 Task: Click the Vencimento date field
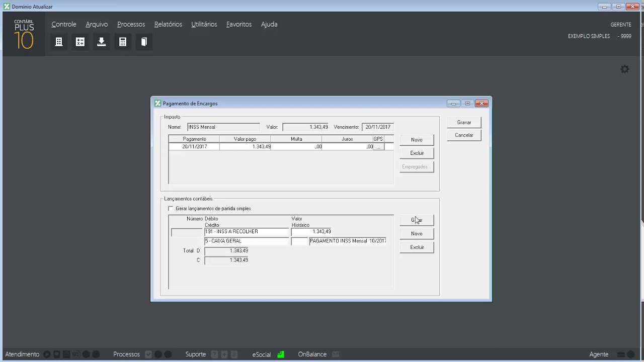coord(377,127)
